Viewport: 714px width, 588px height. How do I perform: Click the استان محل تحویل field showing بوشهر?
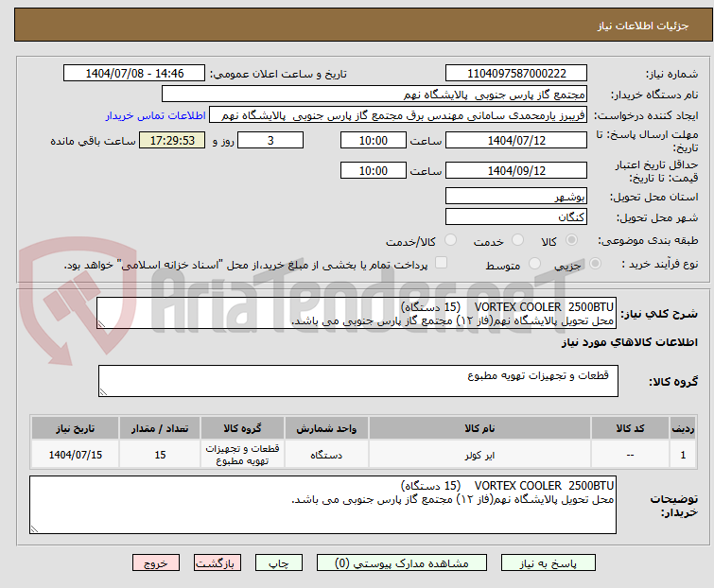[x=515, y=197]
